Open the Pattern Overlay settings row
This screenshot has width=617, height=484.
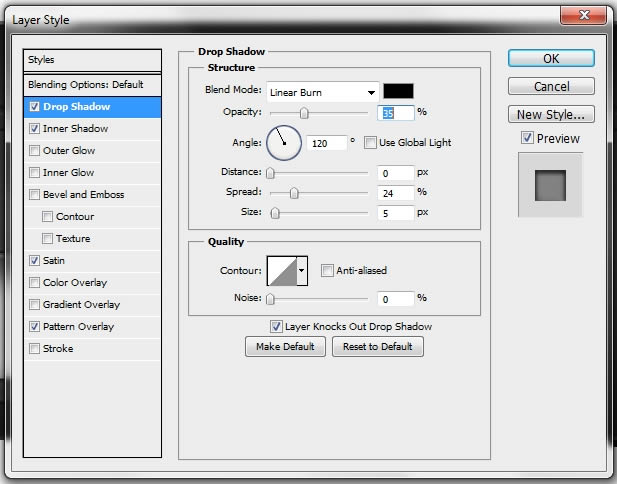92,327
